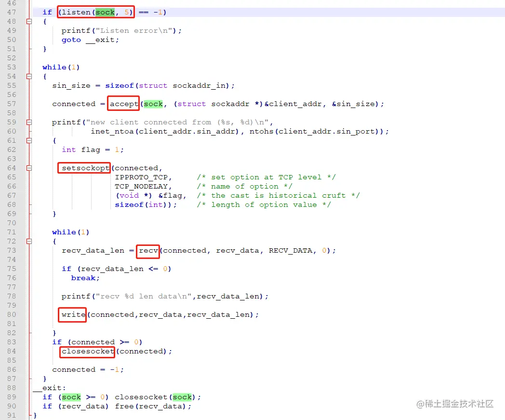Click "if (connected >= 0)" on line 83
505x420 pixels.
97,342
